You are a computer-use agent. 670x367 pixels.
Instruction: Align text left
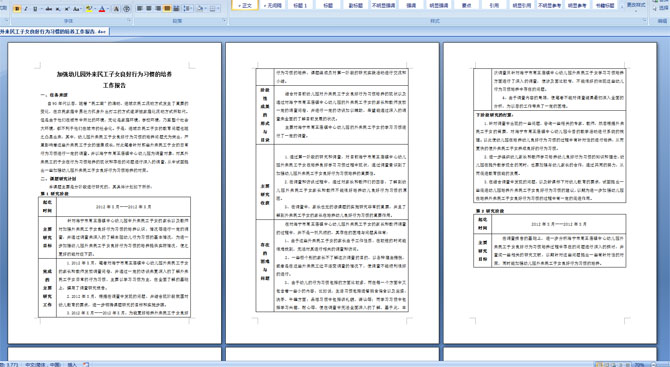pos(139,8)
